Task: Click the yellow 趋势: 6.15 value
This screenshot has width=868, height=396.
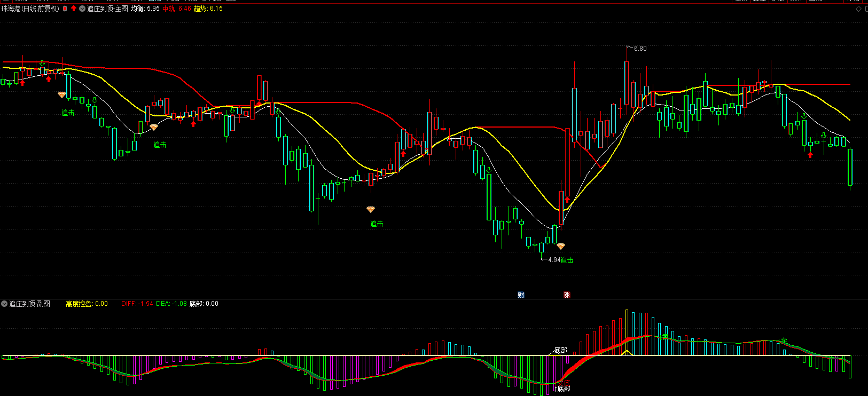Action: pyautogui.click(x=208, y=9)
